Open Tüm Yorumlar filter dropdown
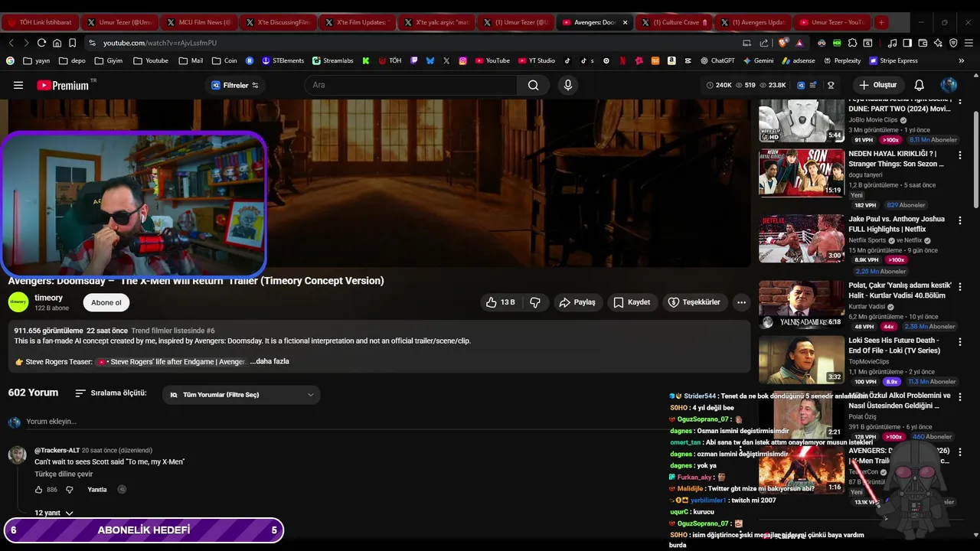The width and height of the screenshot is (980, 551). [241, 395]
